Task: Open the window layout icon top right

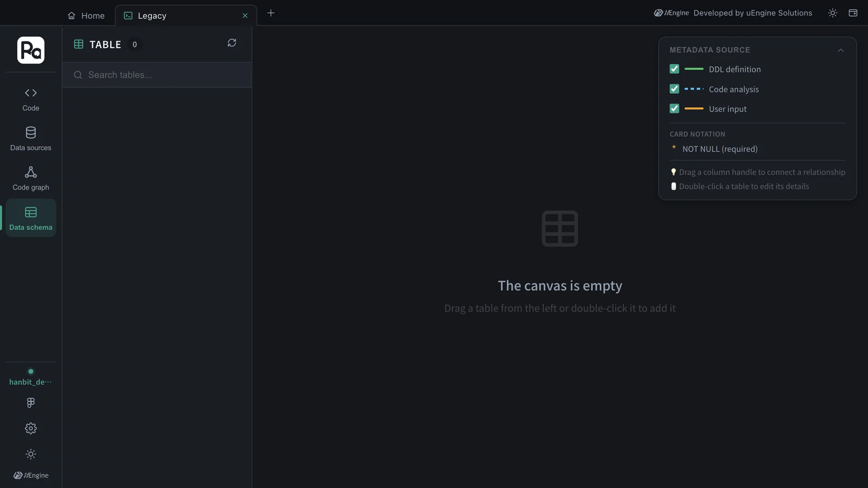Action: pyautogui.click(x=853, y=13)
